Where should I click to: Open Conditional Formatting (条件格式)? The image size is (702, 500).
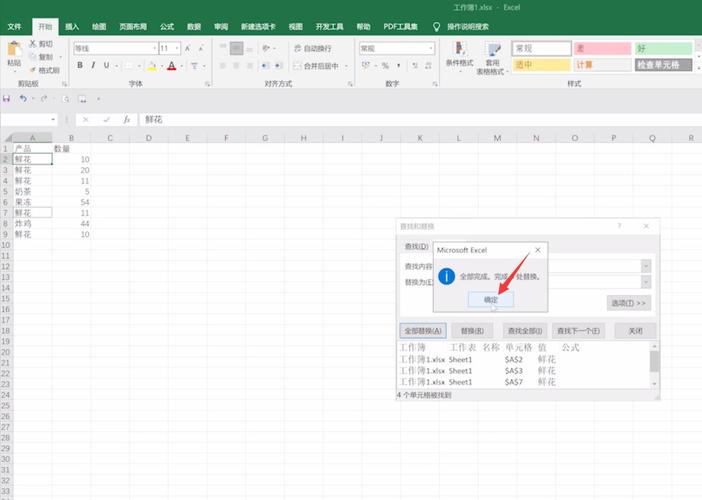459,56
